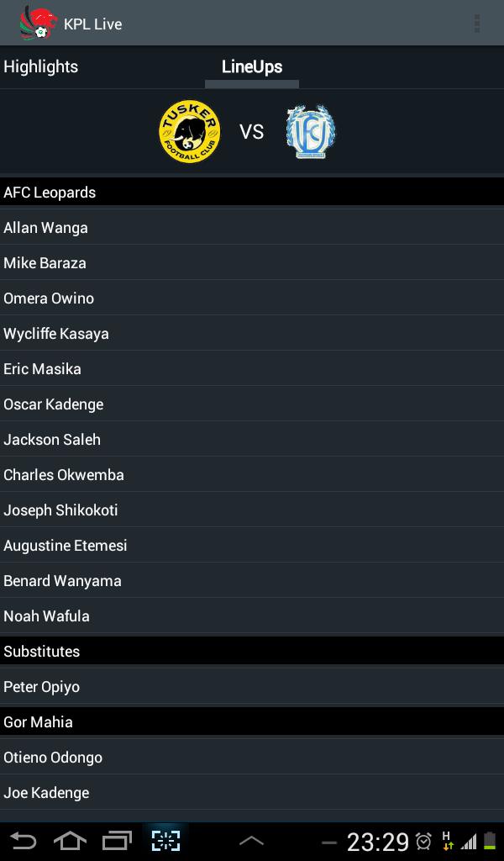Switch to the Highlights tab
The image size is (504, 861).
(40, 66)
